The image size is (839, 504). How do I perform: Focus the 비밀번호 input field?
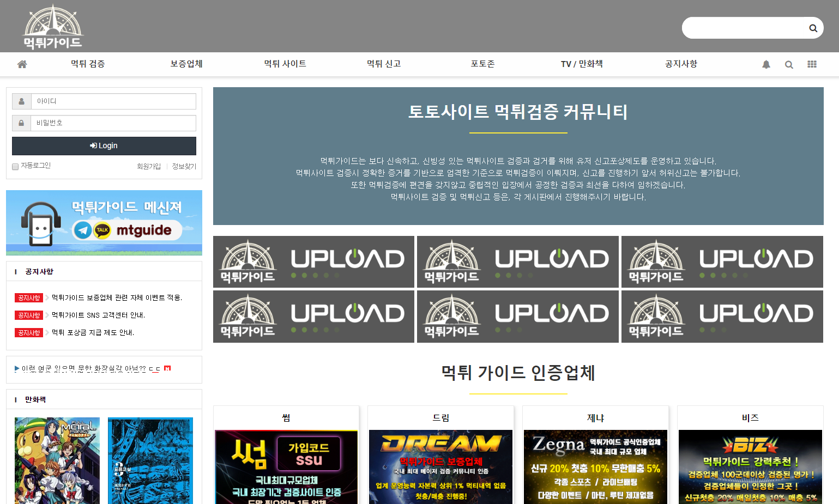(x=113, y=123)
